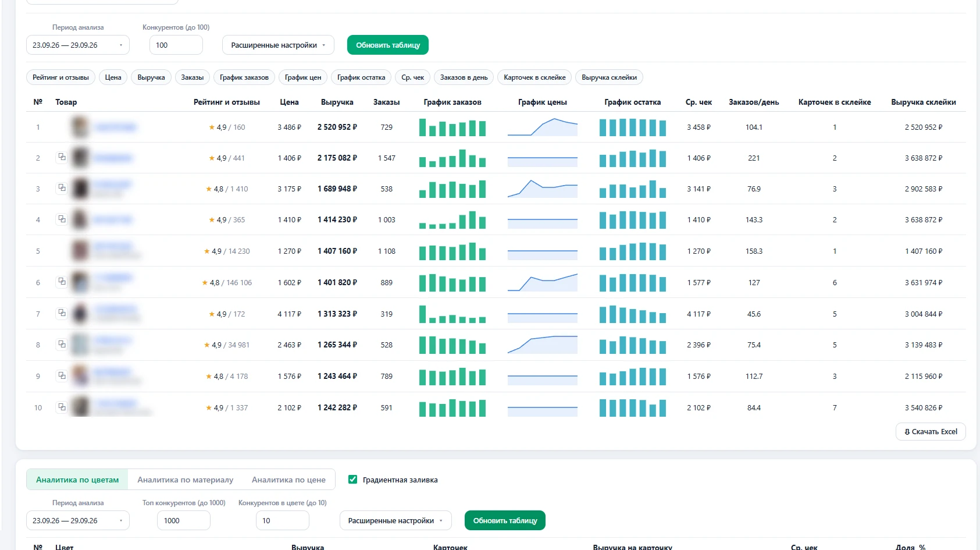This screenshot has height=550, width=980.
Task: Focus the Топ конкурентов (до 1000) field
Action: click(183, 520)
